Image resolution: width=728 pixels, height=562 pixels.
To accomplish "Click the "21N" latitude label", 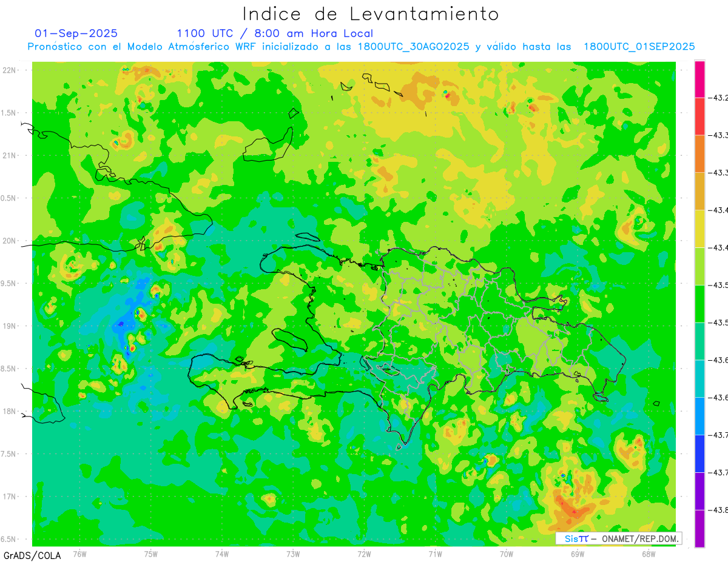I will click(x=10, y=155).
